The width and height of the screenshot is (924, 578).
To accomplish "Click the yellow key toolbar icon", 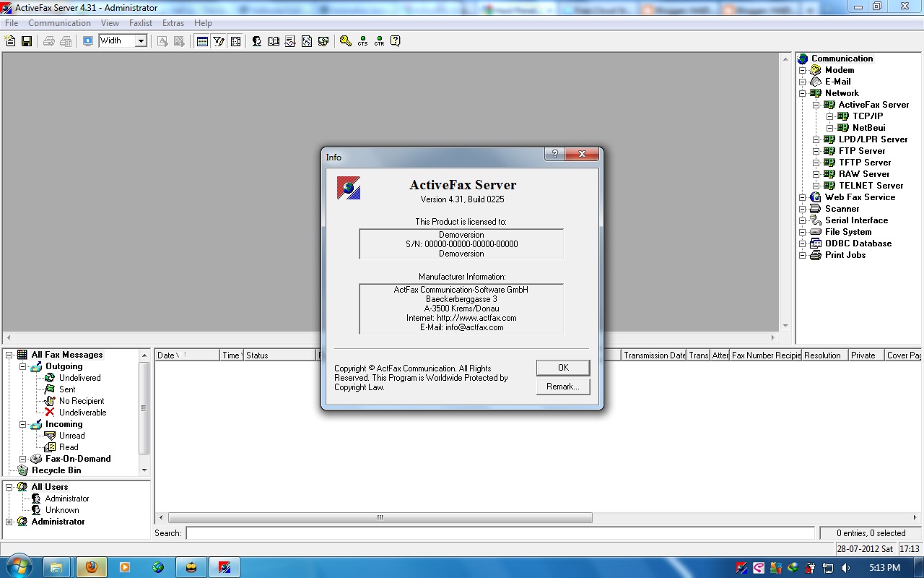I will [x=346, y=41].
